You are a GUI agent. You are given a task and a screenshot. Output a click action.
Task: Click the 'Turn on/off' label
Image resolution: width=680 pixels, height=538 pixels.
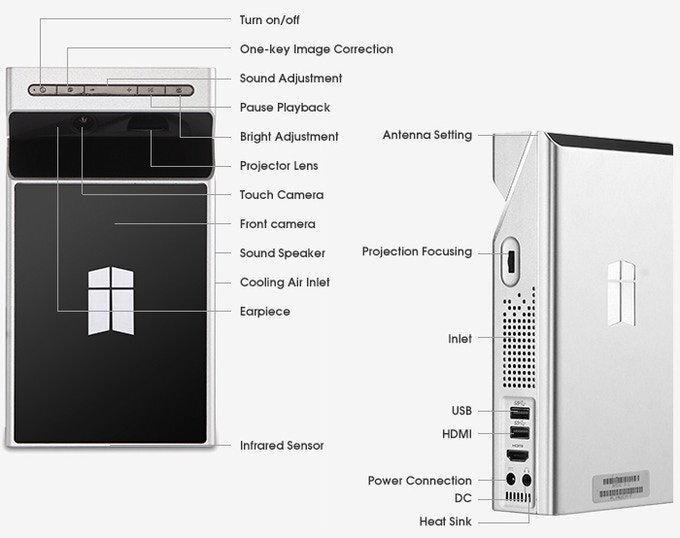tap(269, 20)
